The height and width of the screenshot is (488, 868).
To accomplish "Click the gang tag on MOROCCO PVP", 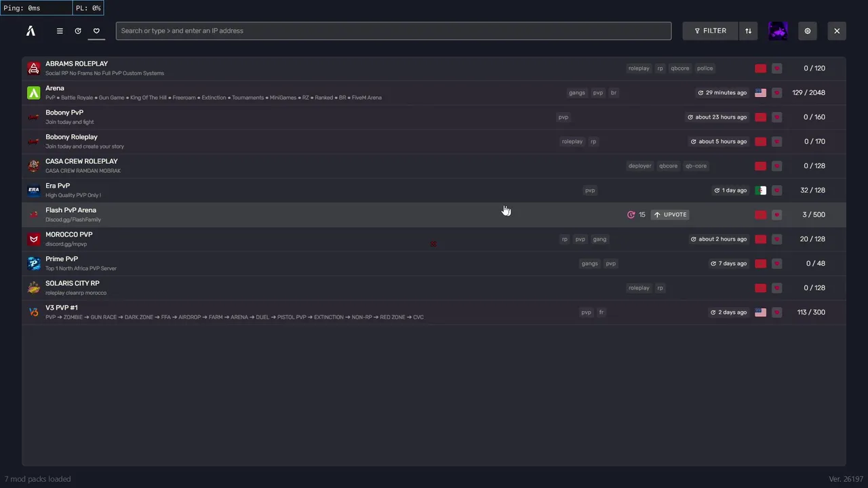I will [x=599, y=239].
